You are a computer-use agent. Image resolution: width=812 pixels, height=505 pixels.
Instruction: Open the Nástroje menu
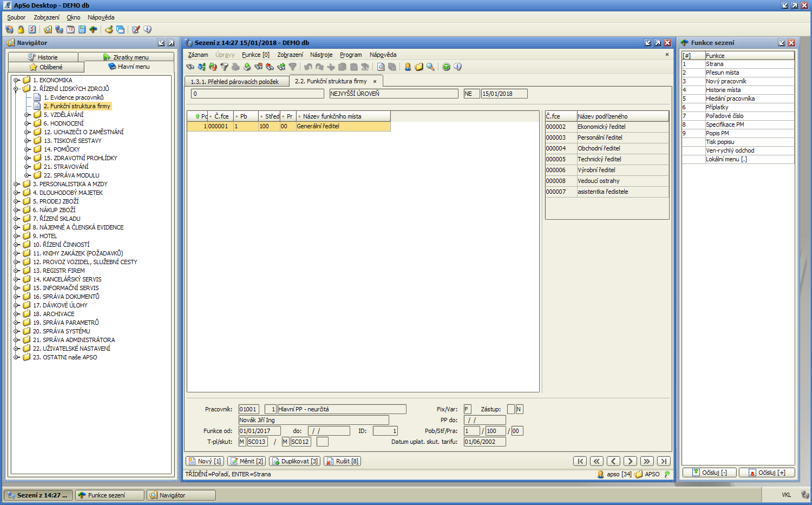[321, 55]
